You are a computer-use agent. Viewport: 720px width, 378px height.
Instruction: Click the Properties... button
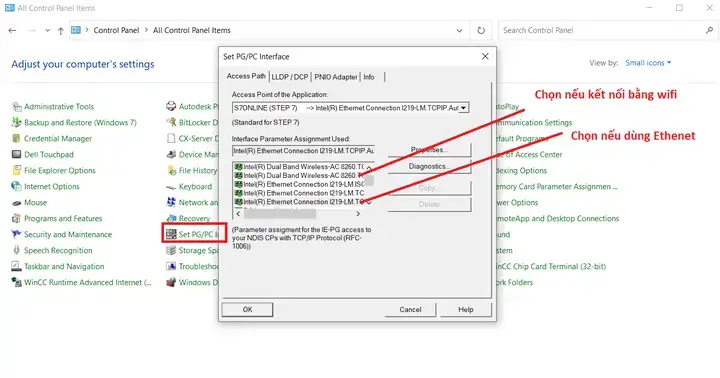pos(429,150)
